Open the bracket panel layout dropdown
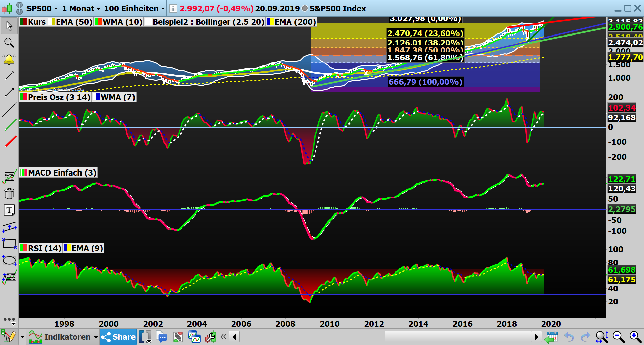644x345 pixels. 145,337
